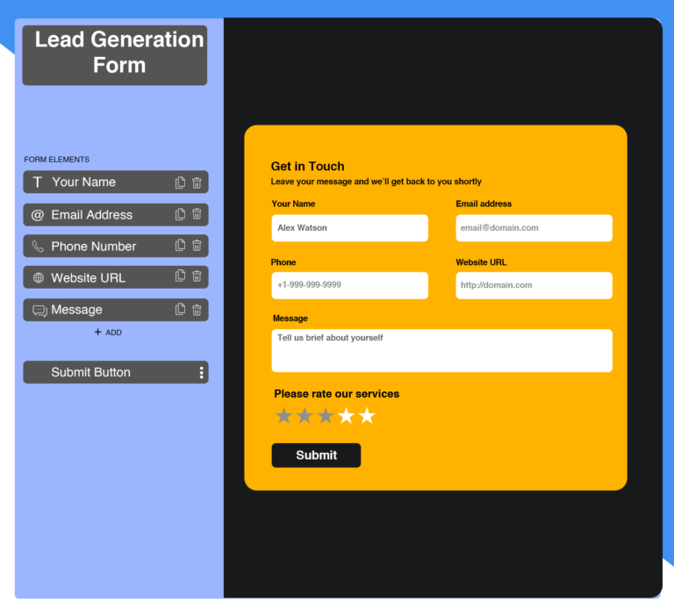Duplicate the Message element
Image resolution: width=674 pixels, height=616 pixels.
[180, 309]
